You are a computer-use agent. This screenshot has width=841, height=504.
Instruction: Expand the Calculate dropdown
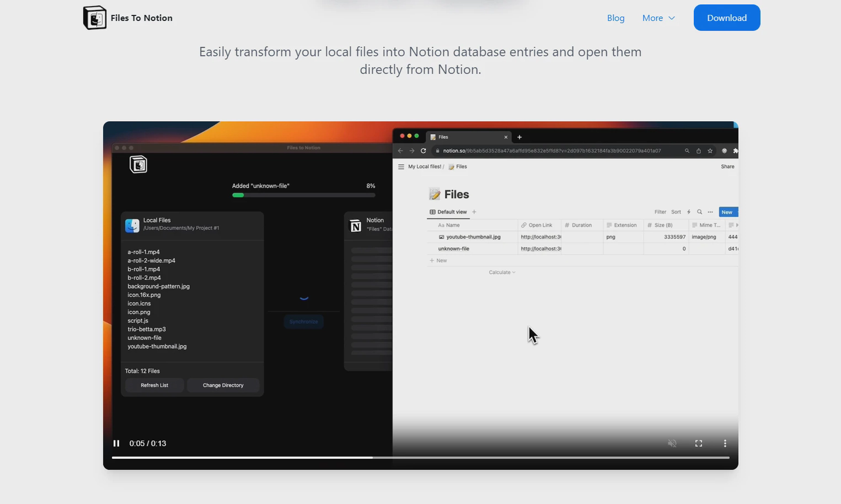tap(502, 272)
